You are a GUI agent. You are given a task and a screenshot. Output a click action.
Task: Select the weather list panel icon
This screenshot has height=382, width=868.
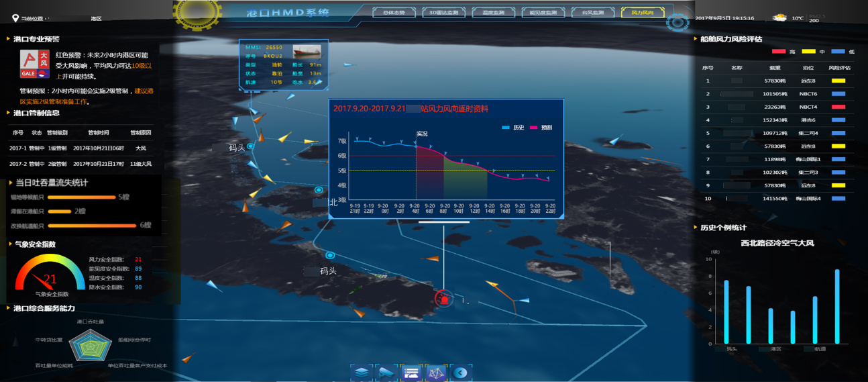click(x=411, y=372)
